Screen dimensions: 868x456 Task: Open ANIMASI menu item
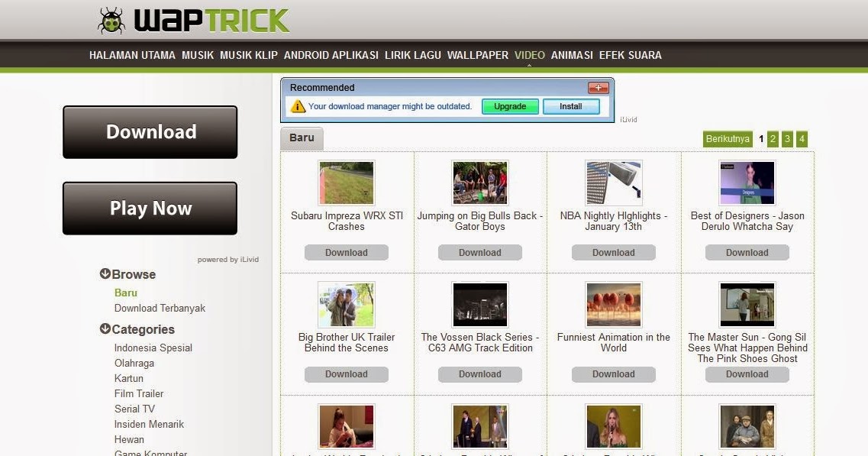[572, 56]
